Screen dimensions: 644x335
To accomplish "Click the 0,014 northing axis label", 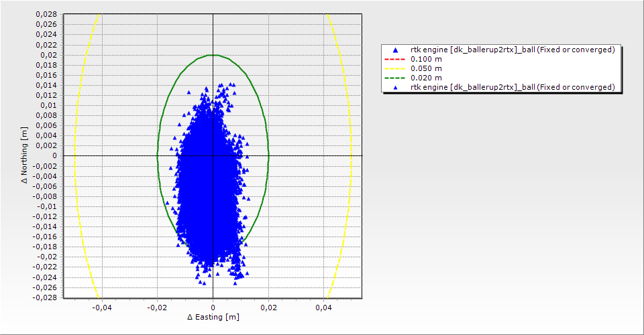I will point(46,85).
